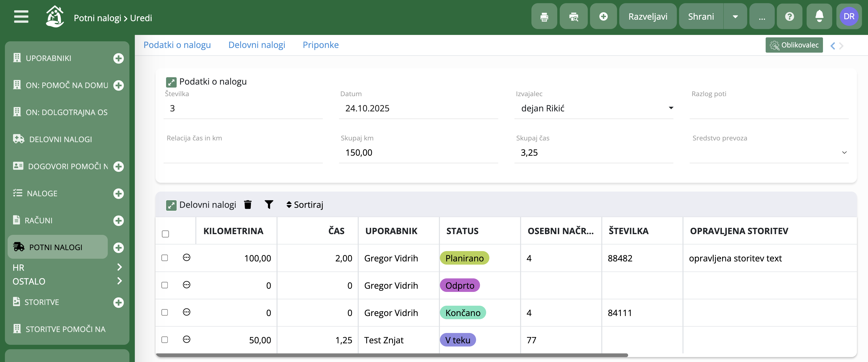Expand the Sredstvo prevoza dropdown
The height and width of the screenshot is (362, 868).
point(844,152)
